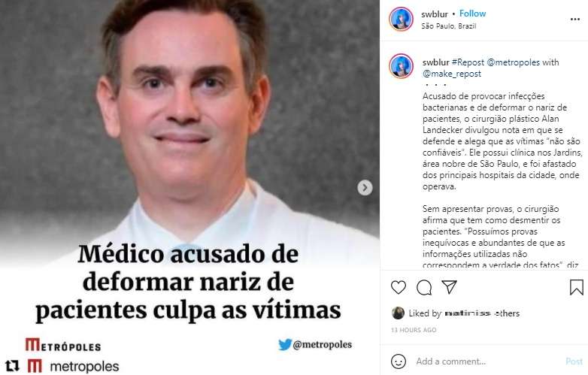Open the emoji picker smiley icon
Viewport: 588px width, 375px height.
click(399, 361)
